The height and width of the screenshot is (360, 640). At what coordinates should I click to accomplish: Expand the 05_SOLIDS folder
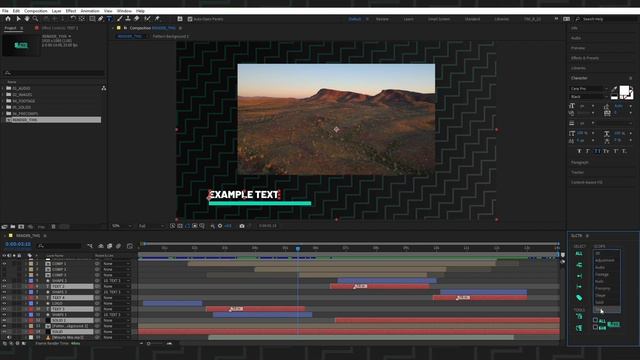(x=3, y=107)
